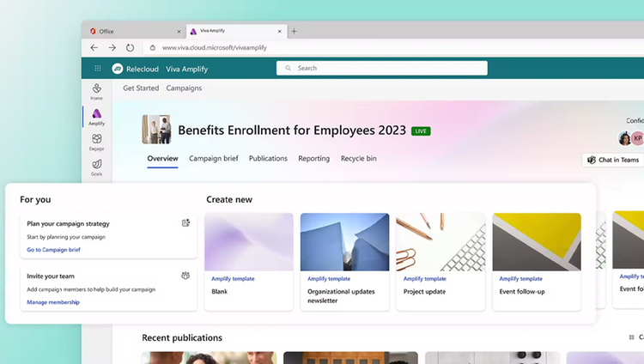Open the Engage sidebar icon

(x=97, y=143)
